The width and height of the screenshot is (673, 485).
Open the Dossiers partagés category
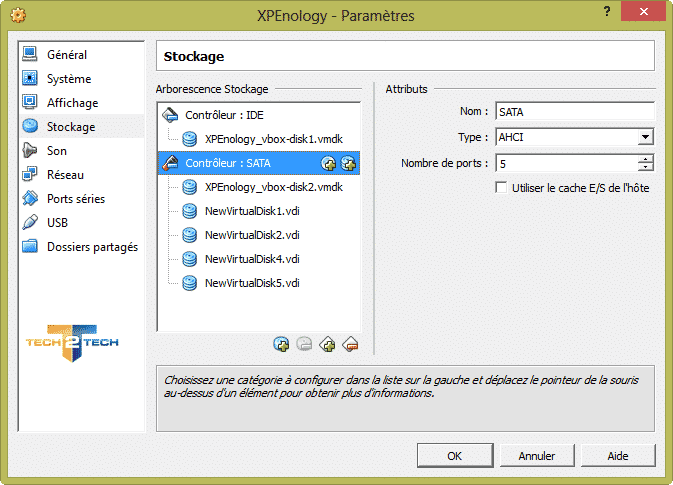pyautogui.click(x=82, y=247)
